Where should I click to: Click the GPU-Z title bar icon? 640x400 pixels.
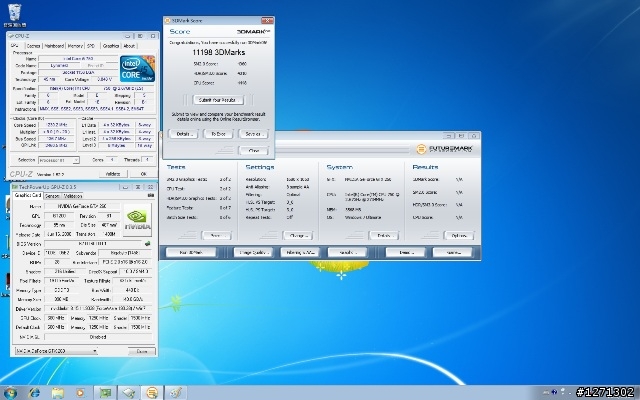(15, 187)
